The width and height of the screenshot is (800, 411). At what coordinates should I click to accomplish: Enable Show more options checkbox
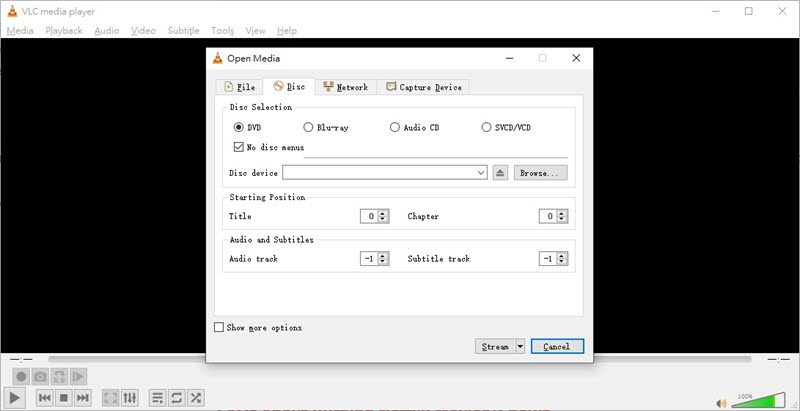point(219,327)
